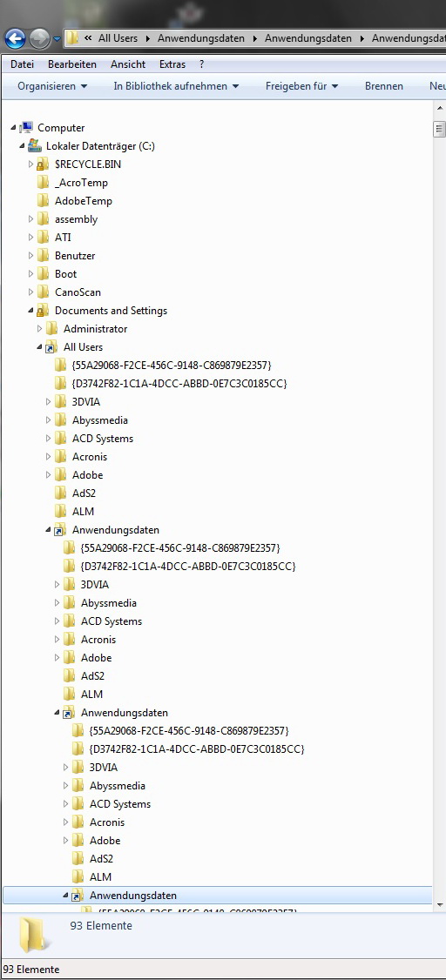This screenshot has height=980, width=446.
Task: Click the blue Back navigation arrow
Action: pos(15,39)
